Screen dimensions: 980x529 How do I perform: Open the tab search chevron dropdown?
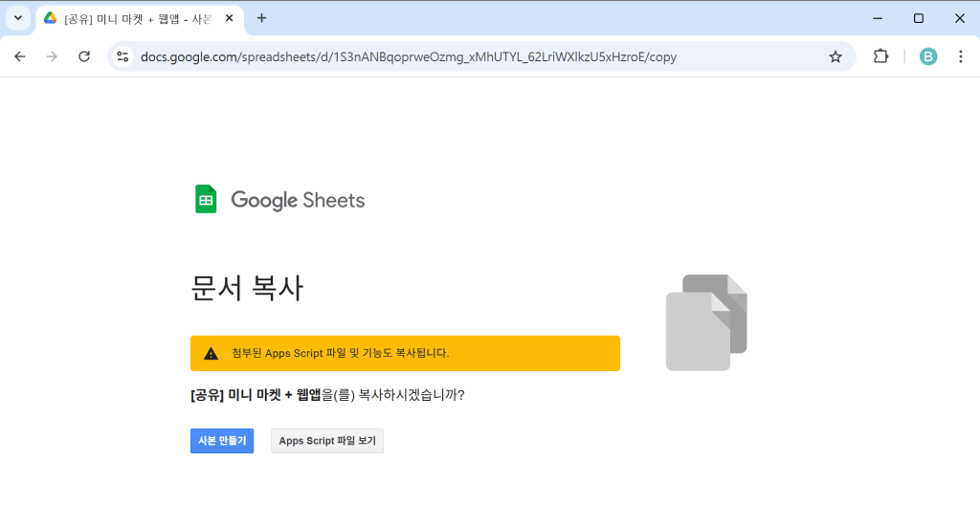[17, 18]
